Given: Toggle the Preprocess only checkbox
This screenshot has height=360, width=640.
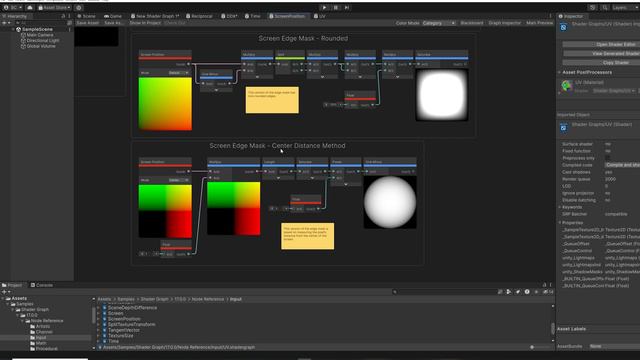Looking at the screenshot, I should coord(607,158).
